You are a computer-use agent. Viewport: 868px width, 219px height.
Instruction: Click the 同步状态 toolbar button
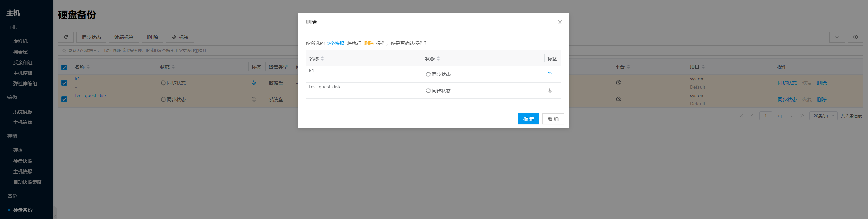[91, 37]
